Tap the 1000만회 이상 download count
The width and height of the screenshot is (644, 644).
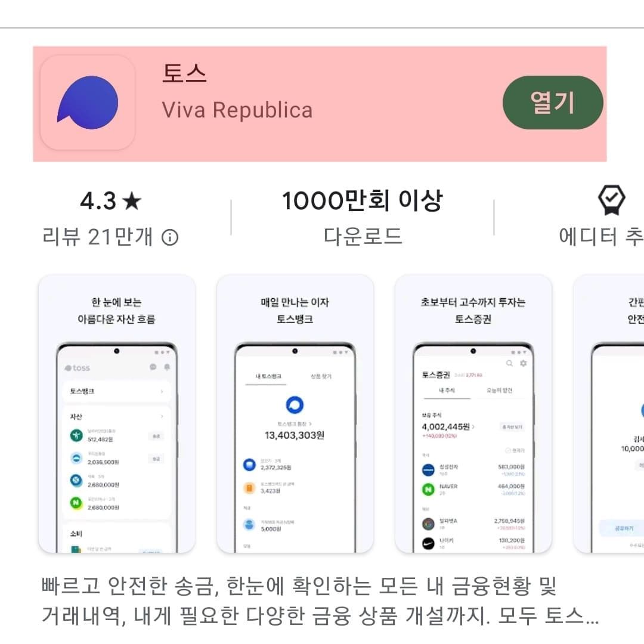(x=363, y=201)
